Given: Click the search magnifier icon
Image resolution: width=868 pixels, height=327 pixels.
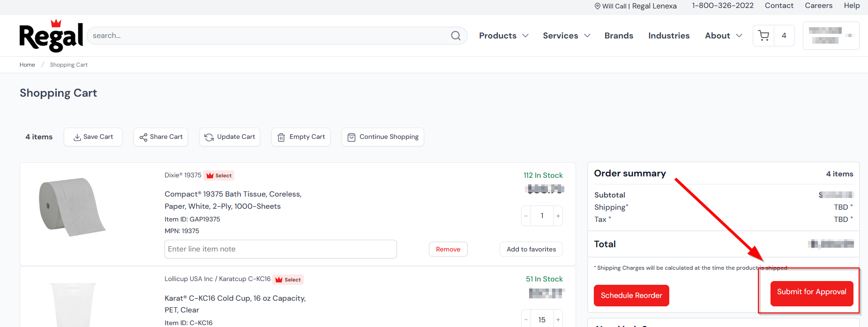Looking at the screenshot, I should pos(455,36).
